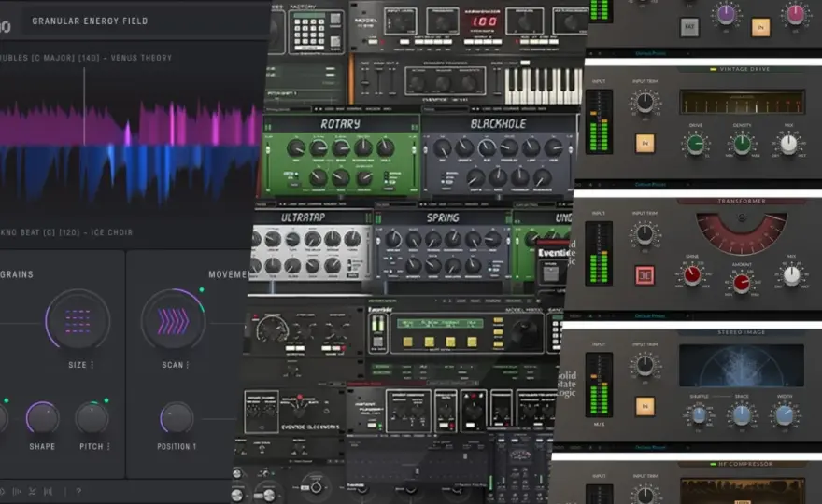The image size is (822, 504).
Task: Open the PITCH options dots menu
Action: tap(108, 446)
